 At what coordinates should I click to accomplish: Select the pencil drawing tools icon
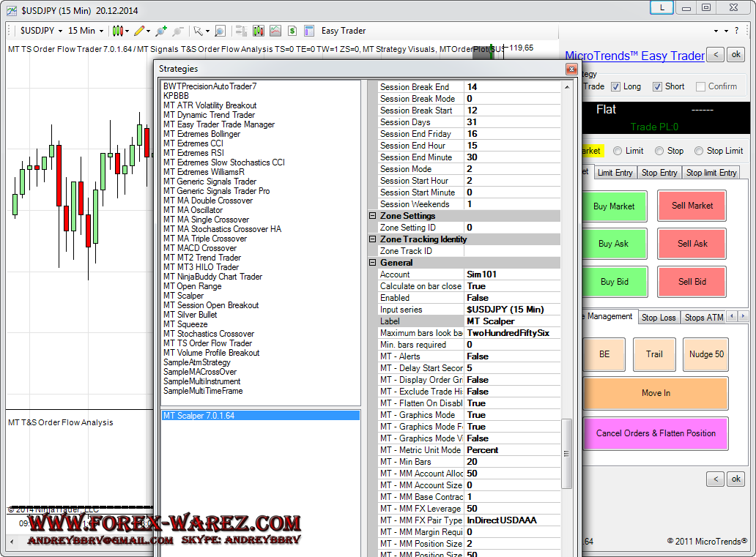click(x=139, y=31)
